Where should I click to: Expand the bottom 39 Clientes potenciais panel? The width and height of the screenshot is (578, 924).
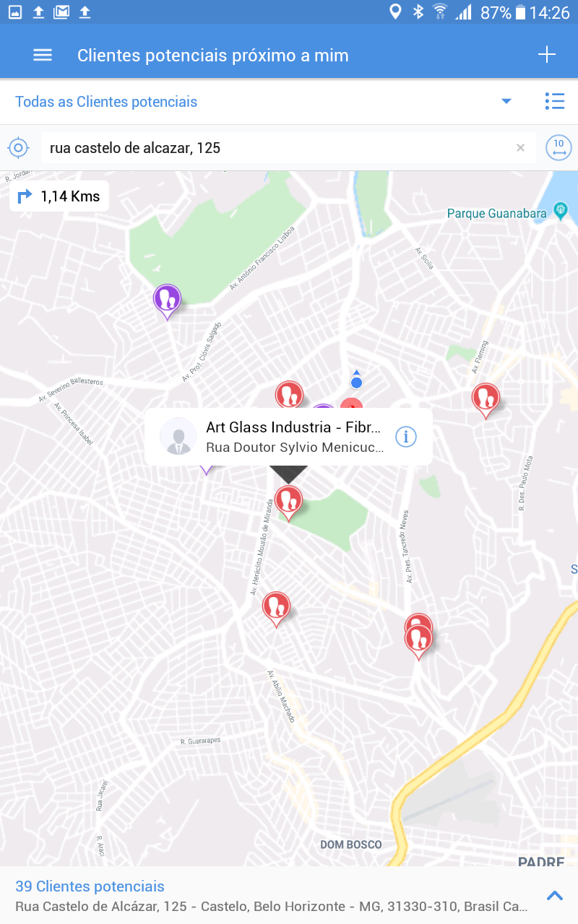point(555,896)
